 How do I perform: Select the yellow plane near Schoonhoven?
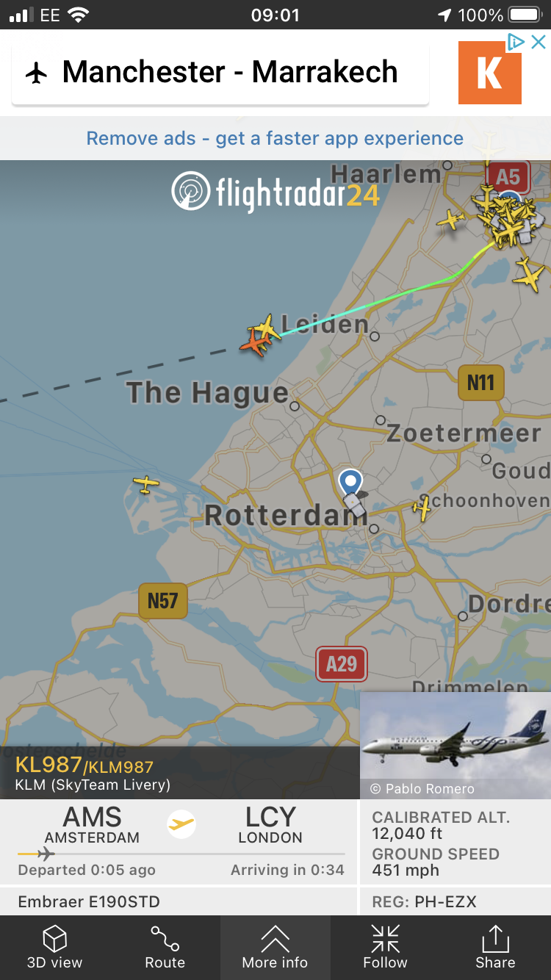coord(422,508)
